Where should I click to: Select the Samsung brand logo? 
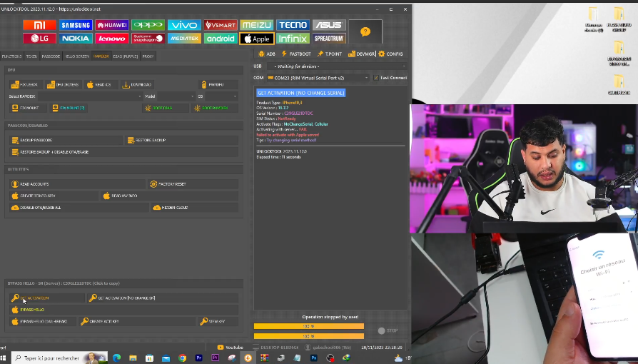pos(76,25)
